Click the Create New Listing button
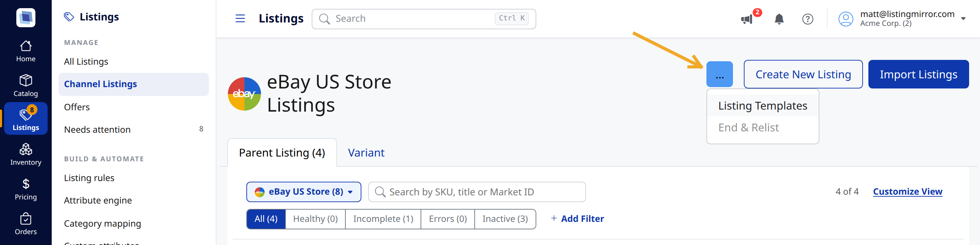 (x=803, y=74)
